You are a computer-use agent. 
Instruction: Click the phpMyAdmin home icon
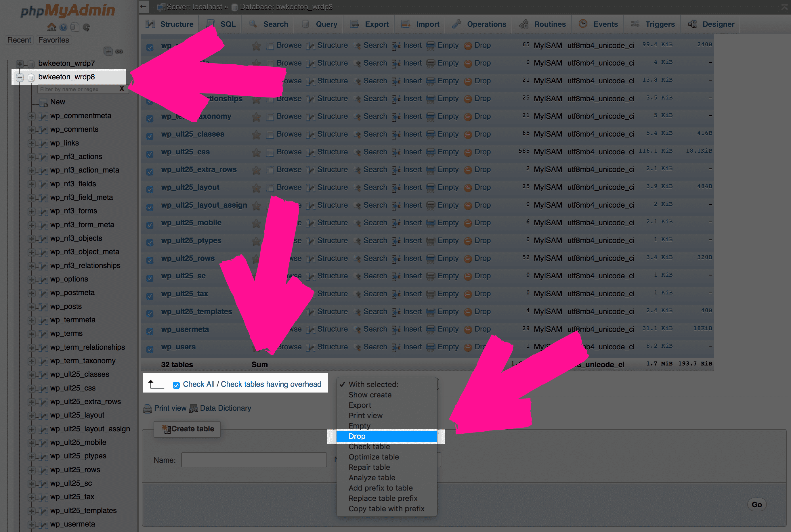pyautogui.click(x=52, y=27)
